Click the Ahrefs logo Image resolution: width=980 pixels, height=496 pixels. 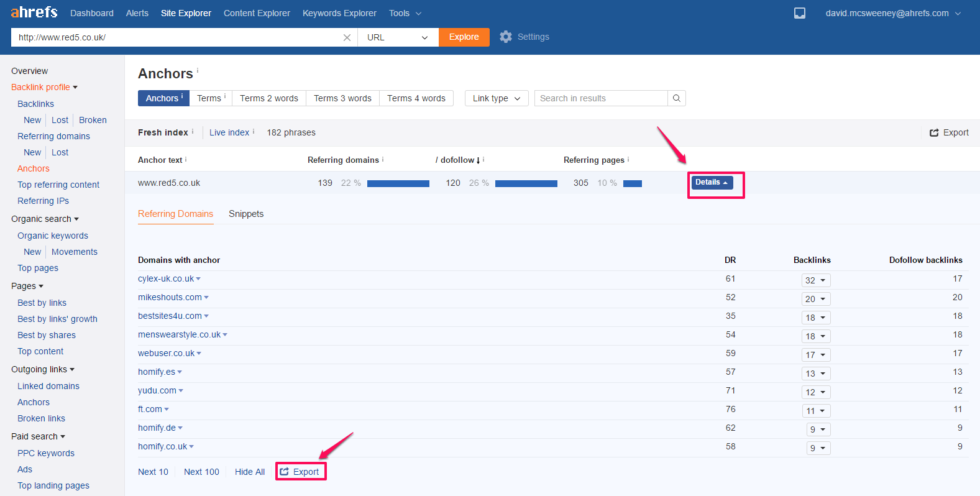click(34, 12)
